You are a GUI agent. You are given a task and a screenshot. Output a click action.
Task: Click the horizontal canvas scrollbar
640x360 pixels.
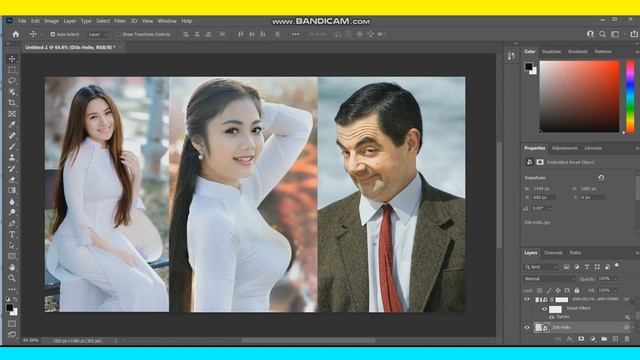click(x=308, y=340)
